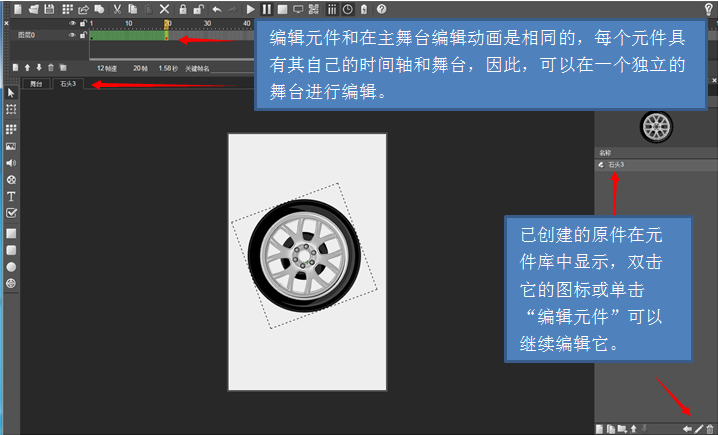
Task: Select the 图层0 layer name
Action: pyautogui.click(x=26, y=35)
